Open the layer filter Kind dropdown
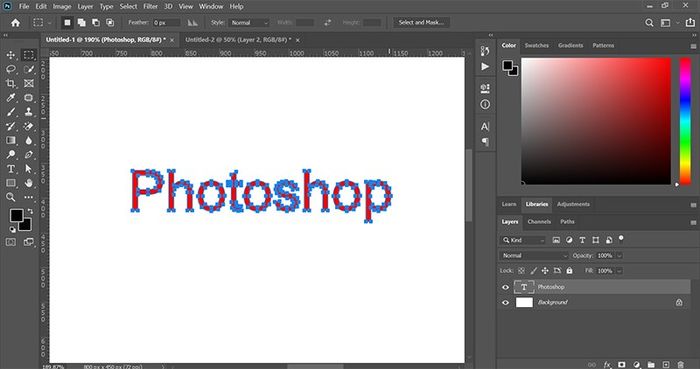Image resolution: width=700 pixels, height=369 pixels. tap(523, 240)
